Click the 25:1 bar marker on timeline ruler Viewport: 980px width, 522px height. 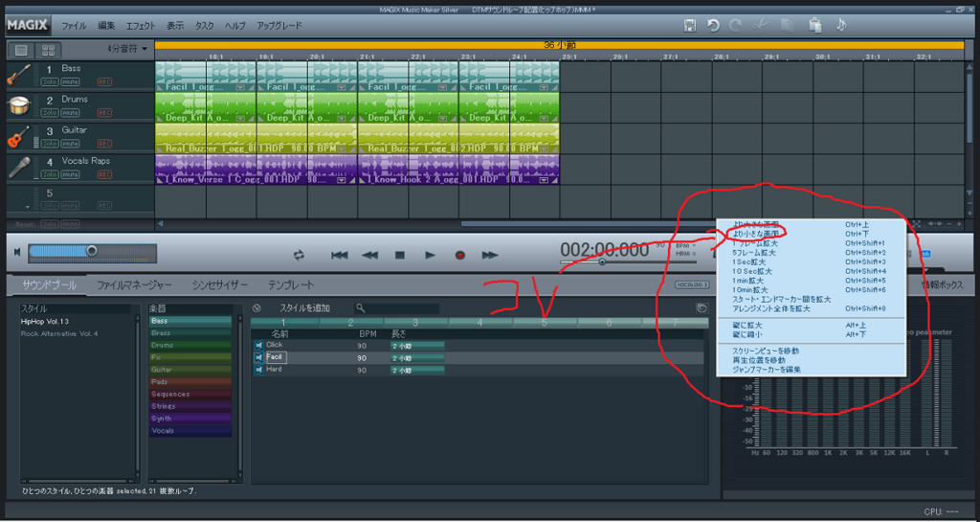click(568, 57)
